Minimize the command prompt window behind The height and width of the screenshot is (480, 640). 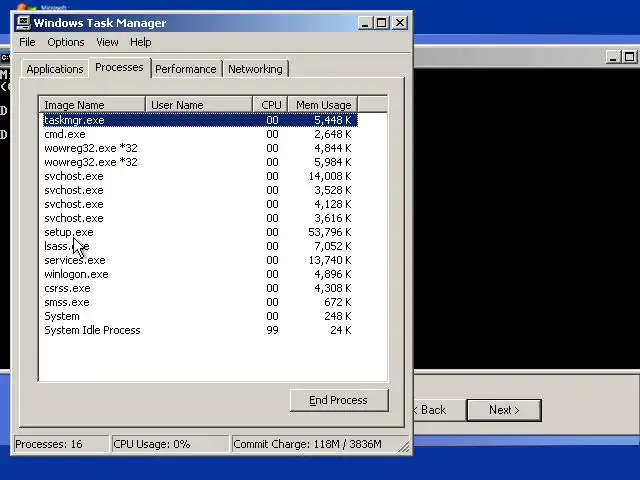612,57
